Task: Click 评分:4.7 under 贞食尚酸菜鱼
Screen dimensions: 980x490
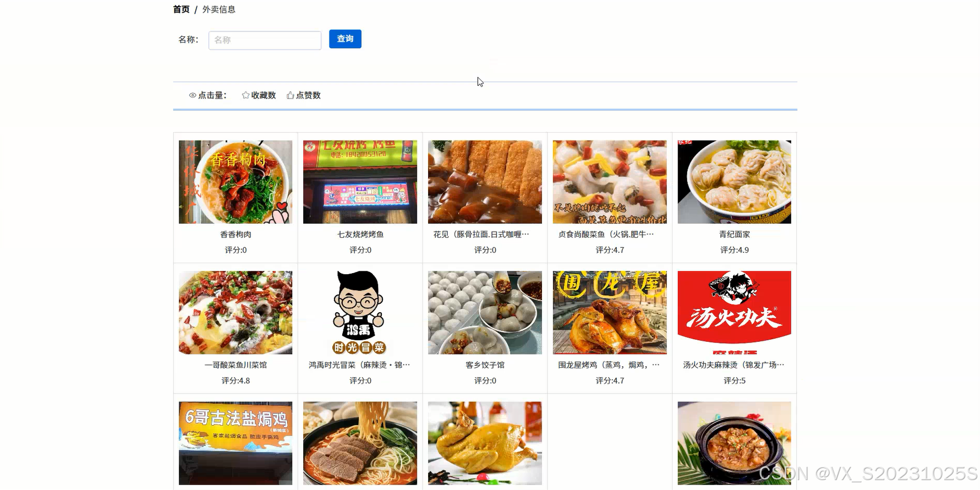Action: (610, 250)
